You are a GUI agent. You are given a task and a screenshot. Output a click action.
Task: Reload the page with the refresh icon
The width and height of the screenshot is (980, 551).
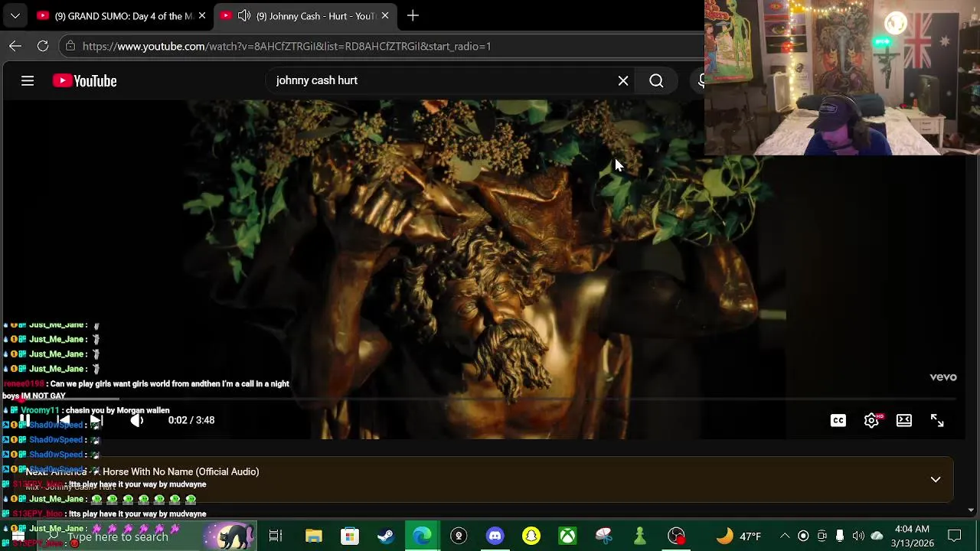coord(43,46)
